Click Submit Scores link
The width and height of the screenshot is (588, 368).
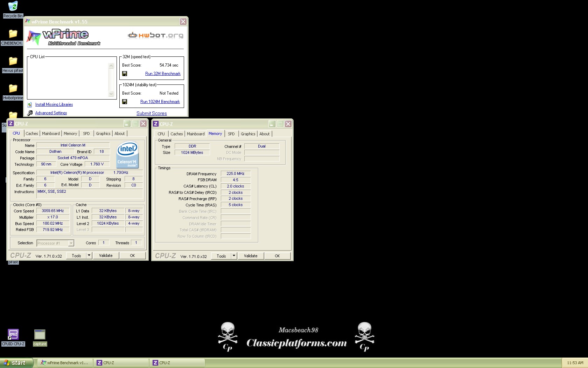click(x=152, y=113)
